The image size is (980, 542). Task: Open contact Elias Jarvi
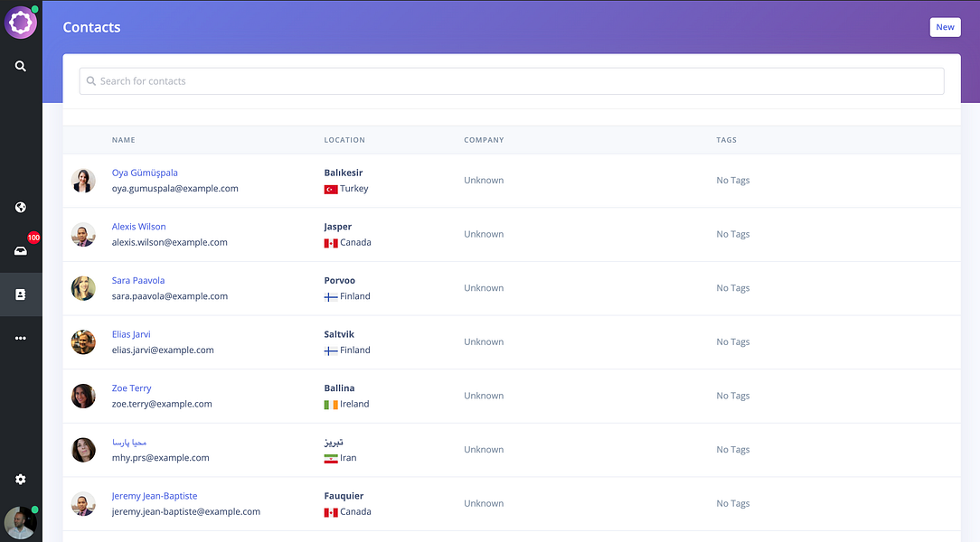tap(131, 334)
